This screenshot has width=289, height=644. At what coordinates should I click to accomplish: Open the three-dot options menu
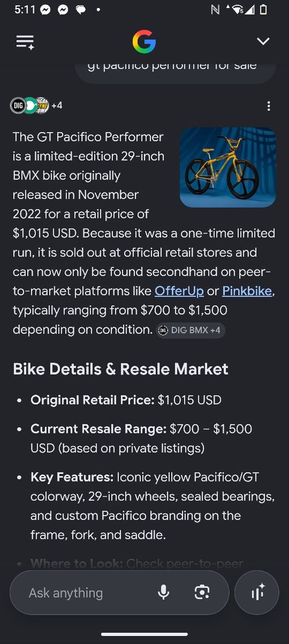click(269, 106)
